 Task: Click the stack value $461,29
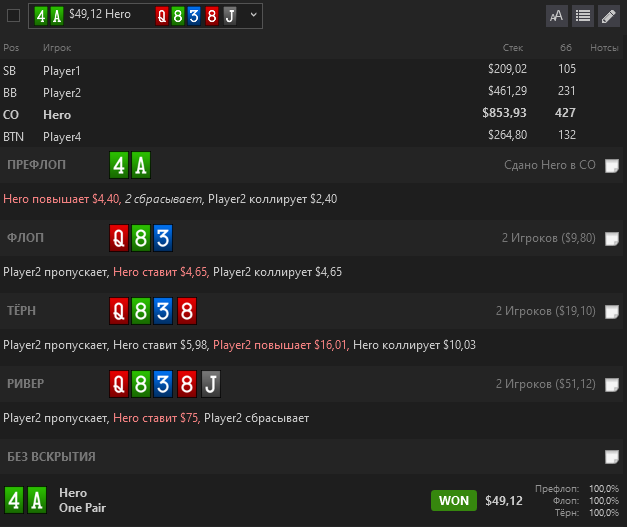point(507,91)
